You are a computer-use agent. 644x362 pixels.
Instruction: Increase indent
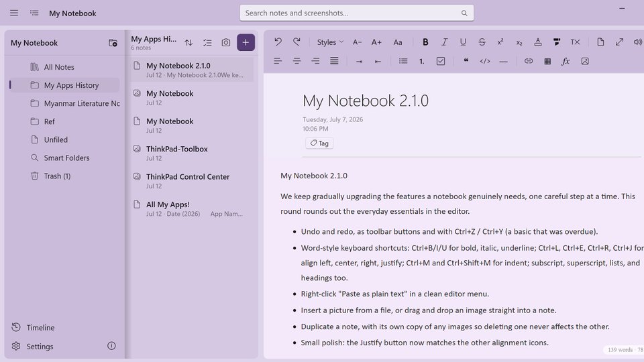pos(359,61)
